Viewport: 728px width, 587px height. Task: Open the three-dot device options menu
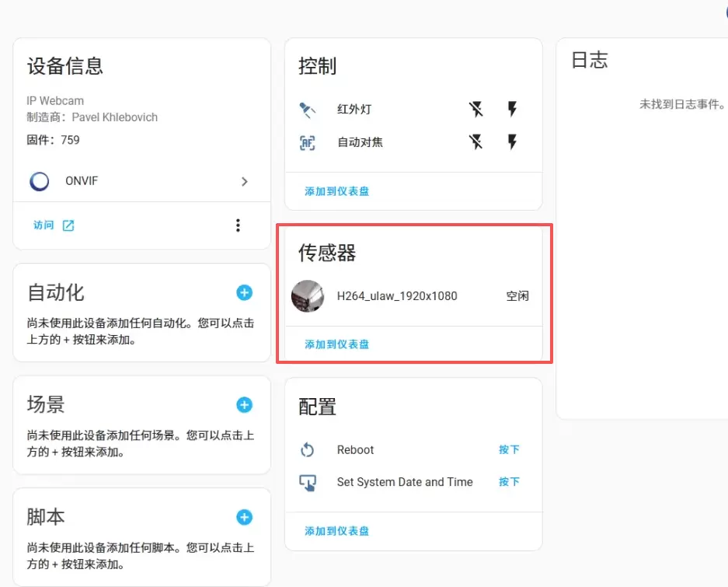pos(238,225)
